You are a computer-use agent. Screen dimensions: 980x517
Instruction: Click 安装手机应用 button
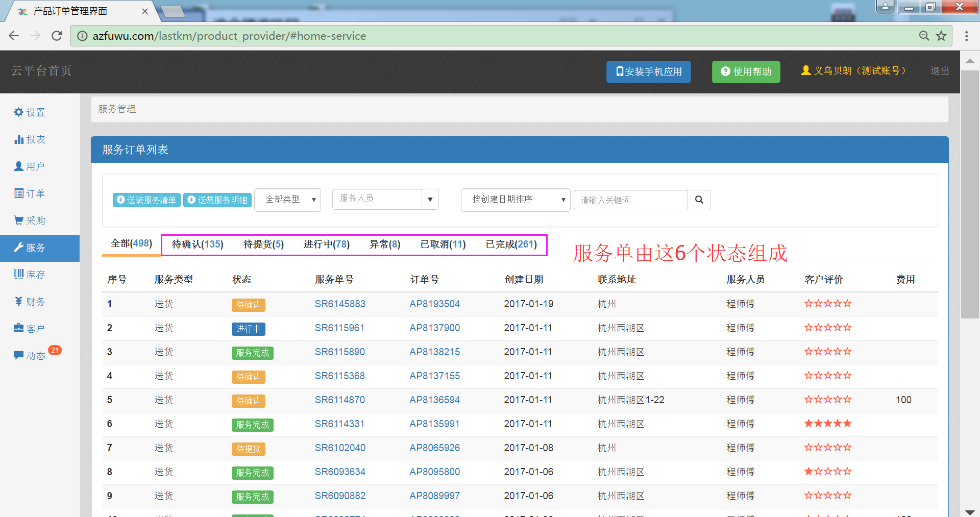click(649, 71)
